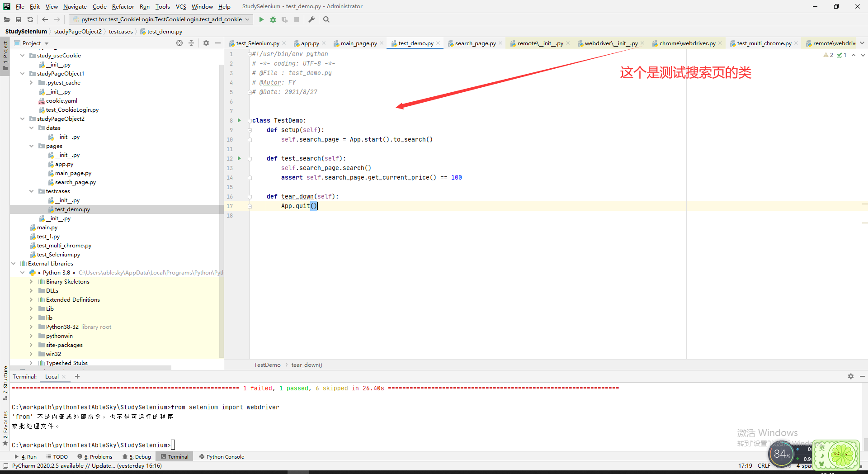Open Project panel gear options
The height and width of the screenshot is (474, 868).
tap(206, 43)
